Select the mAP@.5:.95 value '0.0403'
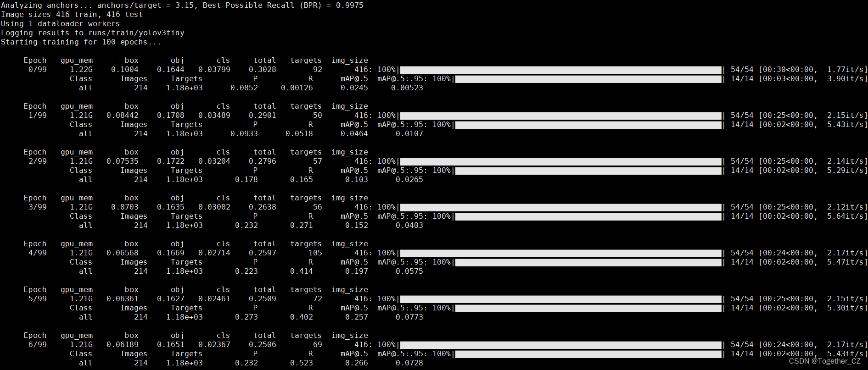 [x=409, y=226]
